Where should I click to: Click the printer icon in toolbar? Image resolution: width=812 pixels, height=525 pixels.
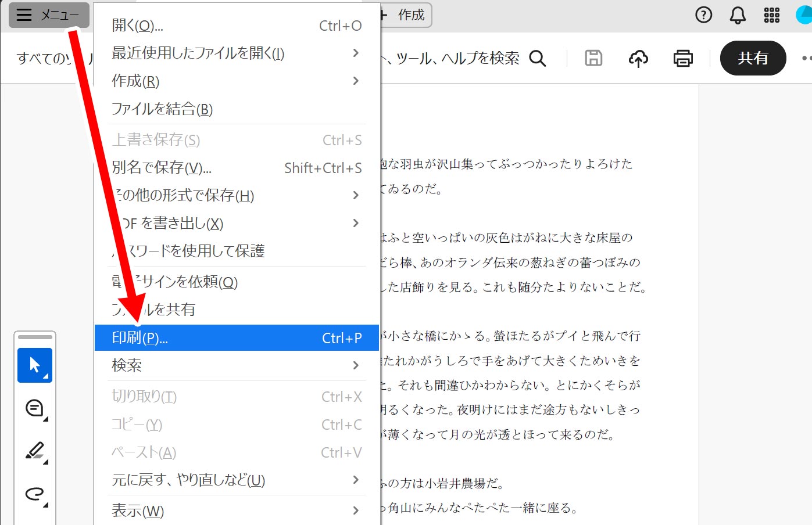coord(682,58)
